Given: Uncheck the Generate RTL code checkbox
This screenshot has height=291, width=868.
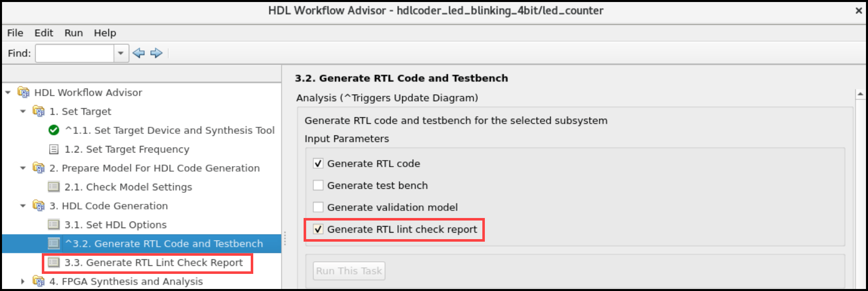Looking at the screenshot, I should (318, 164).
